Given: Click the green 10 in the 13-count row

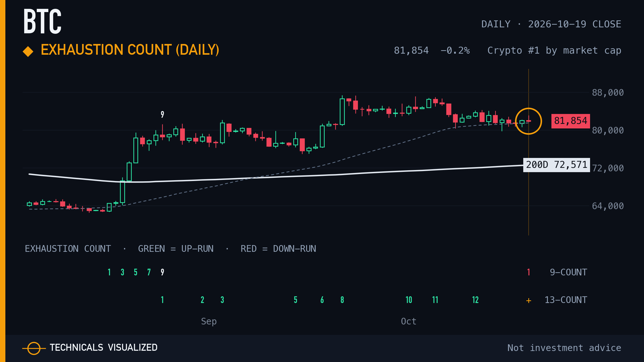Looking at the screenshot, I should coord(409,300).
